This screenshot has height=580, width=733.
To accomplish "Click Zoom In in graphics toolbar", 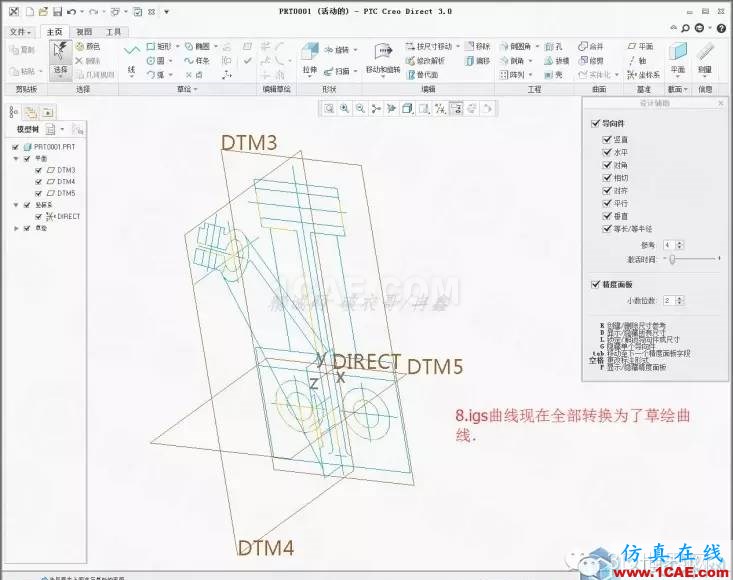I will 345,109.
